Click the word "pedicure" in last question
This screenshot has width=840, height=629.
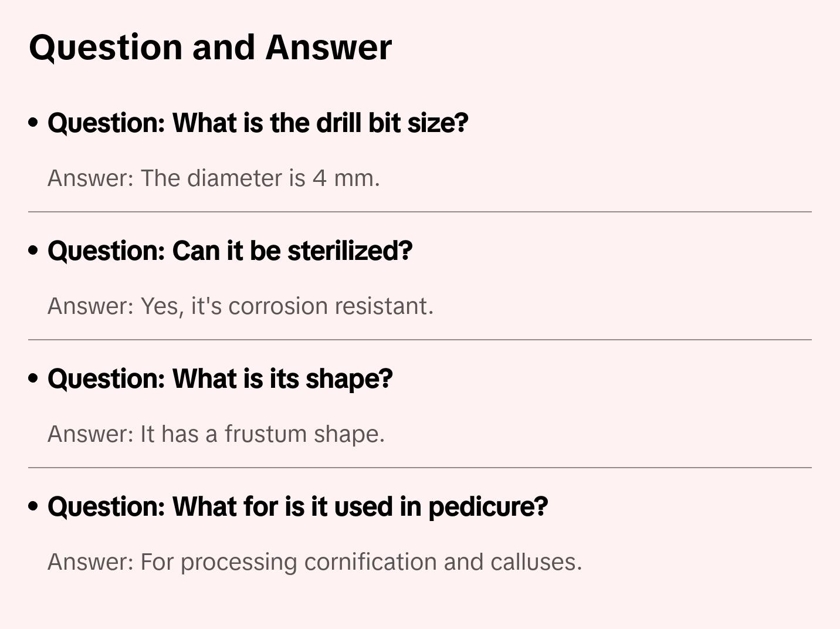[x=487, y=506]
